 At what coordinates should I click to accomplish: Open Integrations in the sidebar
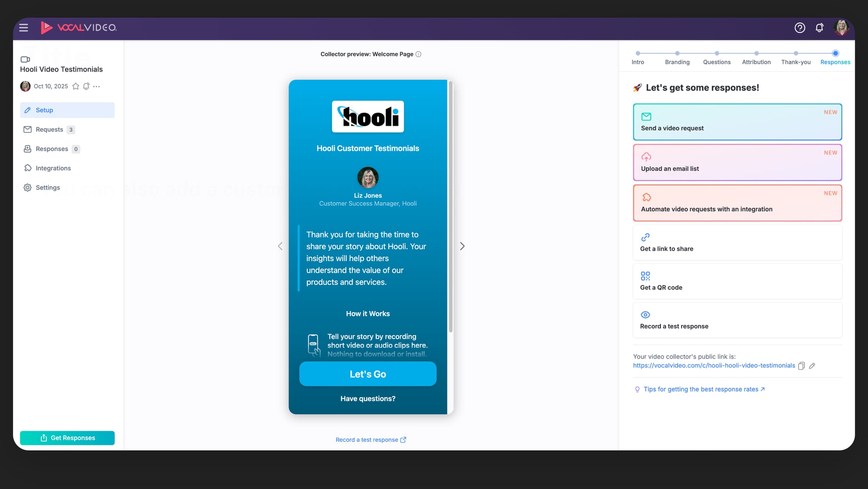click(53, 168)
